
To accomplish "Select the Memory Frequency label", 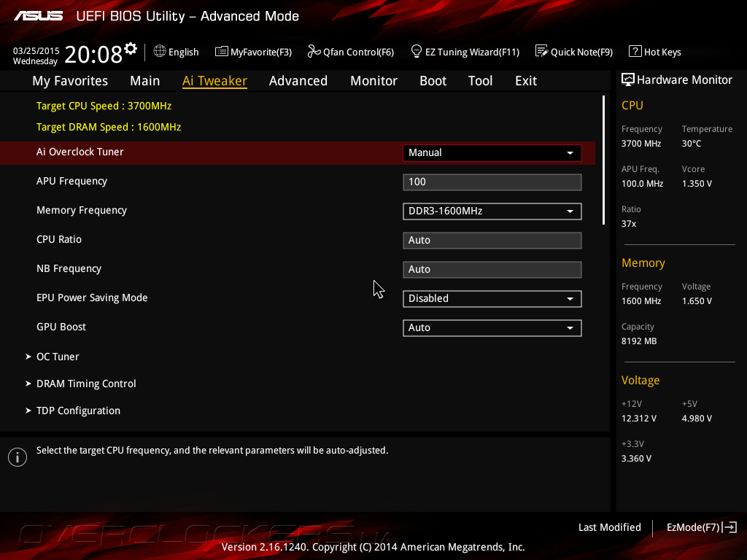I will click(x=82, y=211).
